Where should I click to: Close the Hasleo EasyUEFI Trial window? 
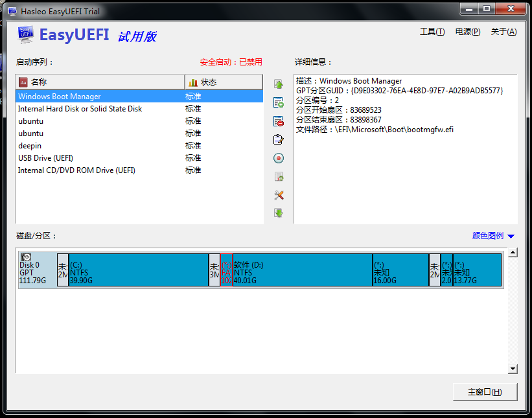pos(511,9)
